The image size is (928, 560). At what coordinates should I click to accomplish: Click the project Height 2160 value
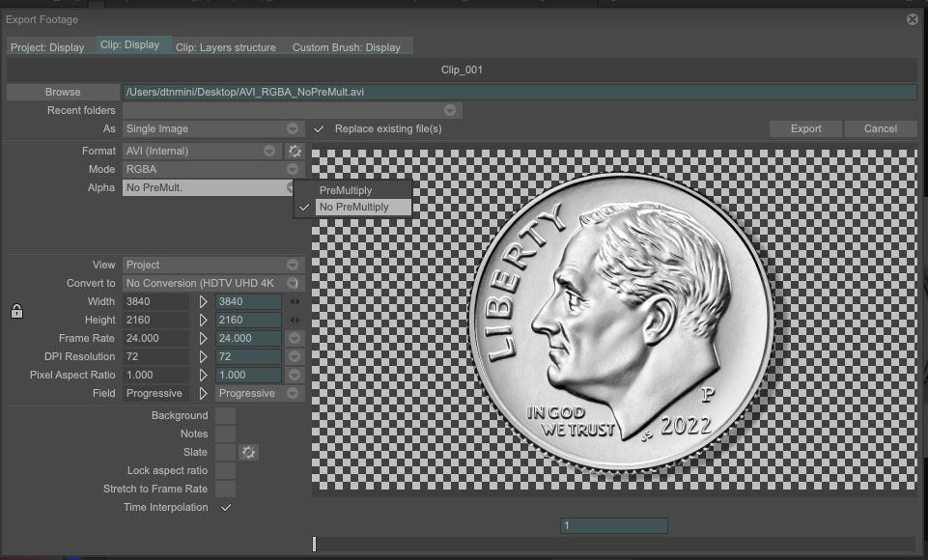tap(155, 321)
